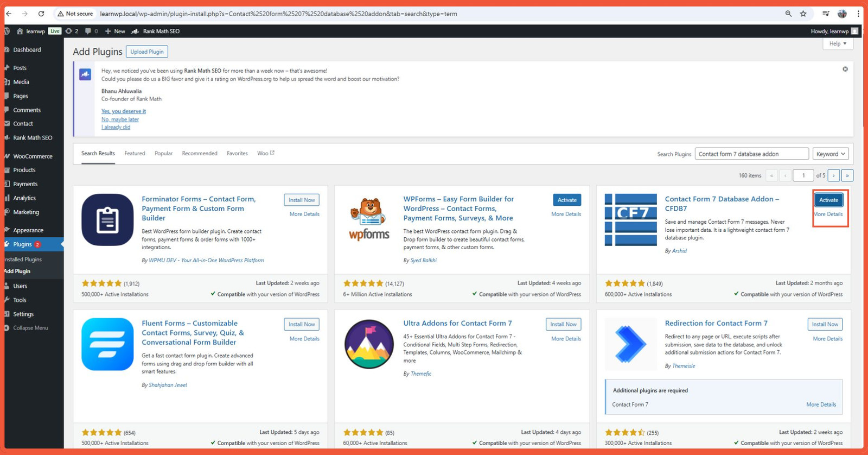Click the browser address bar URL
This screenshot has width=868, height=455.
pos(278,14)
